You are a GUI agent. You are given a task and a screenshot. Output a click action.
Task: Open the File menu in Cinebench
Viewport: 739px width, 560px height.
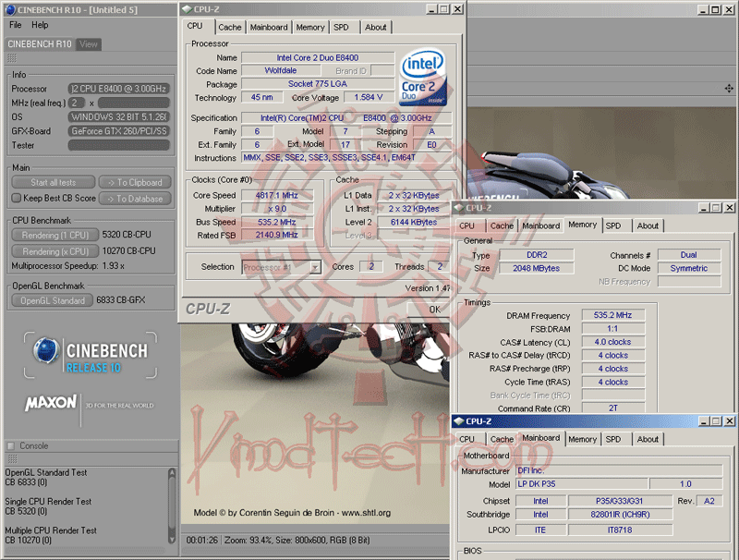[x=15, y=25]
